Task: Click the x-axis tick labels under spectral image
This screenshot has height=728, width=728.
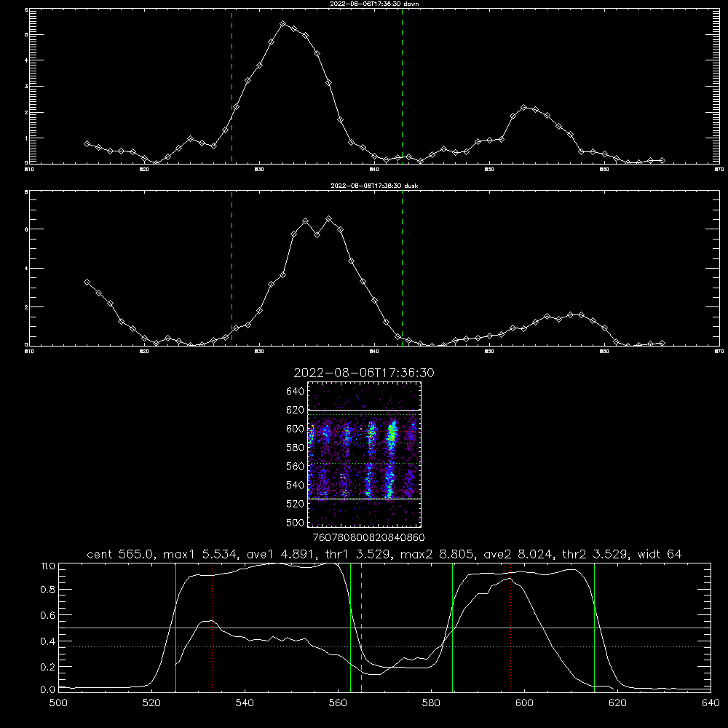Action: tap(368, 538)
